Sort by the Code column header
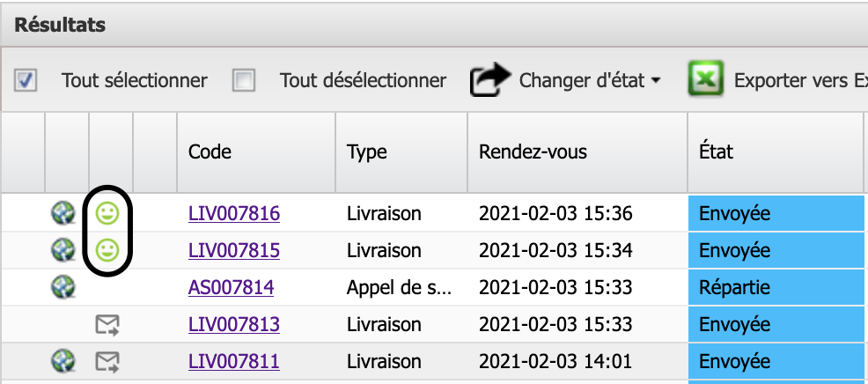Image resolution: width=868 pixels, height=384 pixels. coord(210,151)
